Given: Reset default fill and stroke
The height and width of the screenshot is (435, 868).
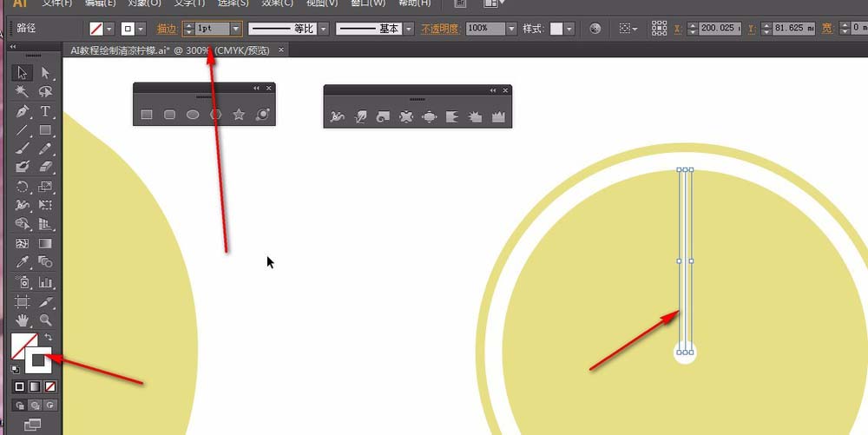Looking at the screenshot, I should pos(16,369).
